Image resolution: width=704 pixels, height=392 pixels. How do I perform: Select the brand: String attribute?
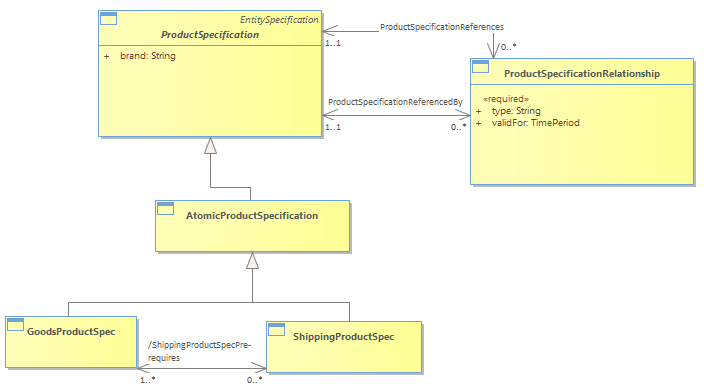(148, 56)
